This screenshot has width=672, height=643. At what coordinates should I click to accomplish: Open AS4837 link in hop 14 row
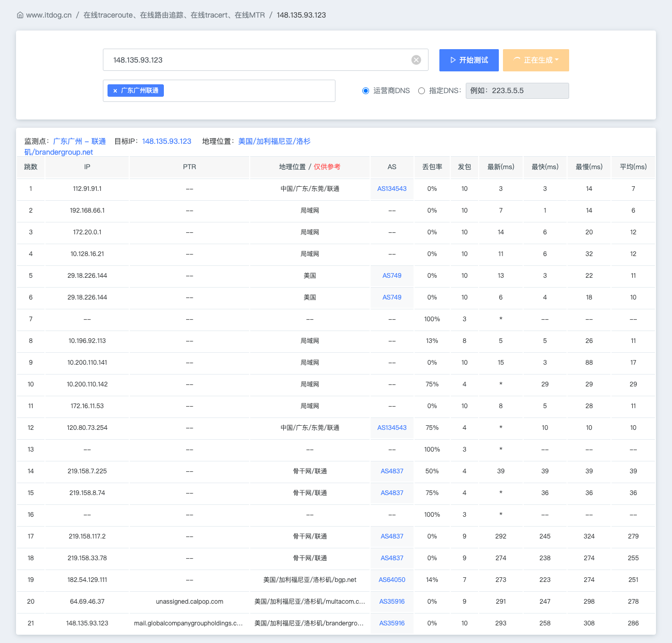point(392,471)
